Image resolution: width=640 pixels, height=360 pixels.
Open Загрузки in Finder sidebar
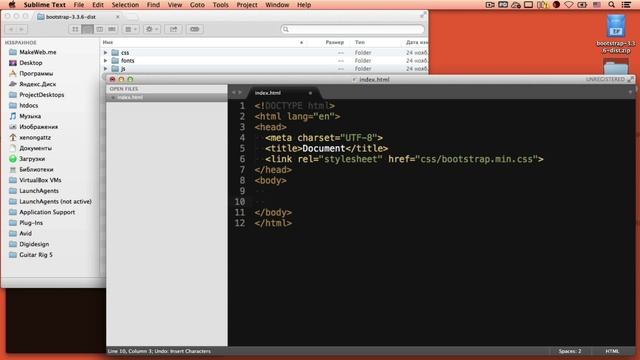tap(32, 159)
